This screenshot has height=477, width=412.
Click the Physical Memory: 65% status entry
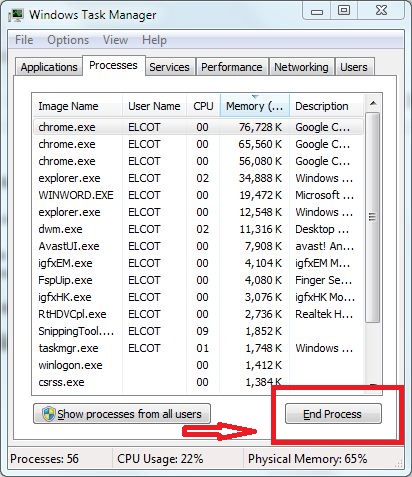coord(307,459)
